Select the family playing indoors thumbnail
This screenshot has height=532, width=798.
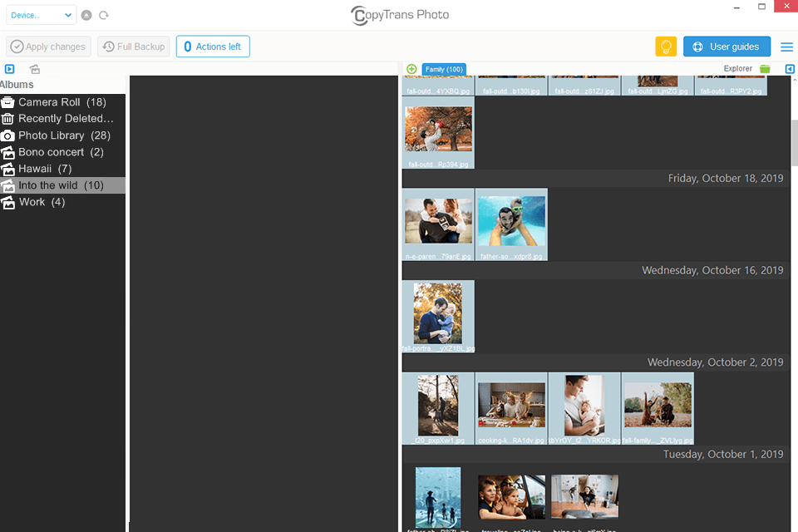tap(584, 498)
